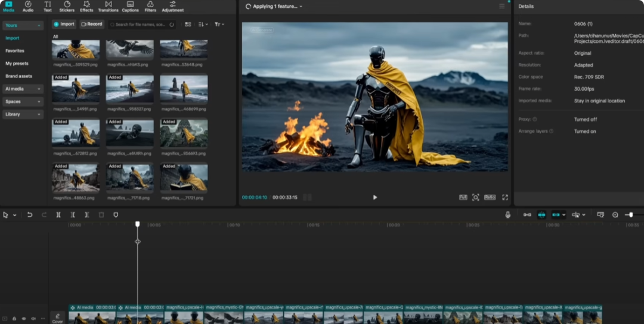Switch to the Audio tab

pos(28,7)
